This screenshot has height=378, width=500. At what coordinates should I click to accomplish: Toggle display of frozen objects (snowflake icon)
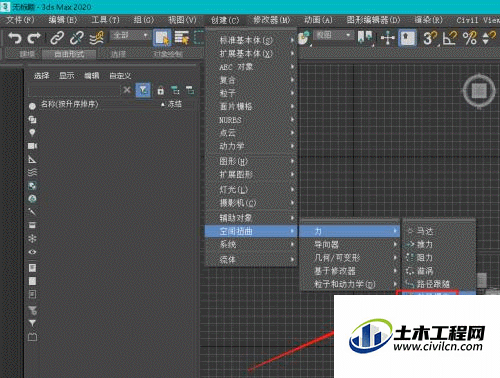click(32, 238)
